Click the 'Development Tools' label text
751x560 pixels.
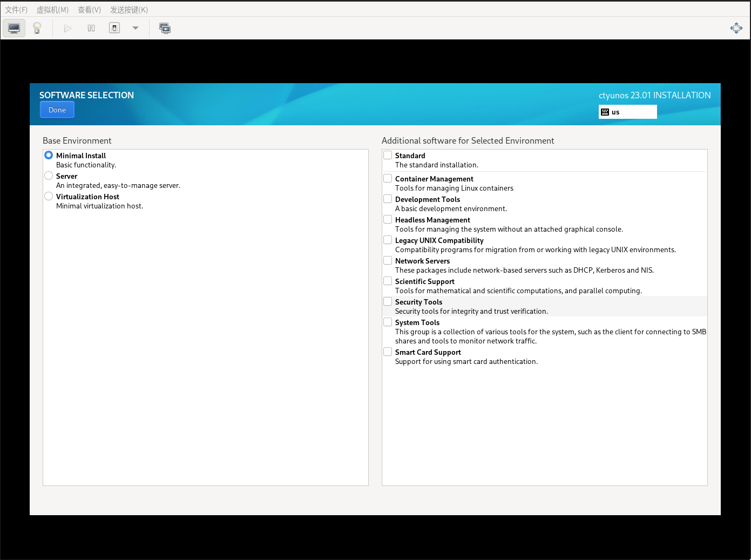(x=428, y=199)
